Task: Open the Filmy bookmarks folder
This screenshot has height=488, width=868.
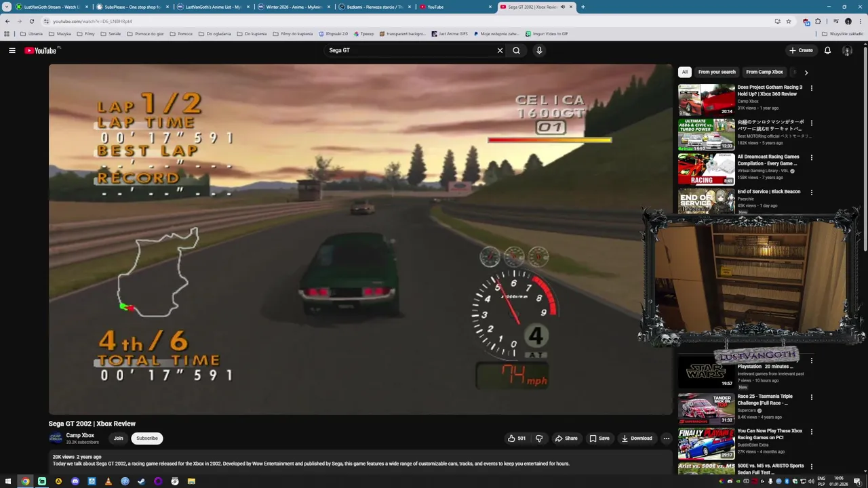Action: 85,33
